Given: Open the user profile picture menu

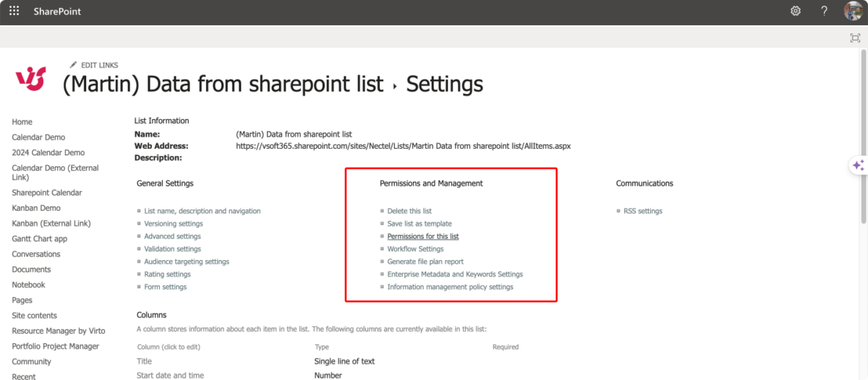Looking at the screenshot, I should [x=854, y=12].
